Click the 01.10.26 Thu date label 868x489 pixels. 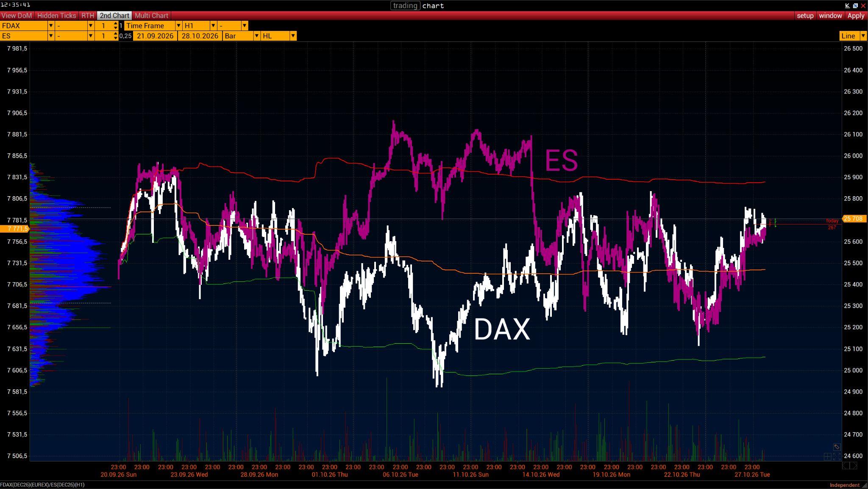330,475
